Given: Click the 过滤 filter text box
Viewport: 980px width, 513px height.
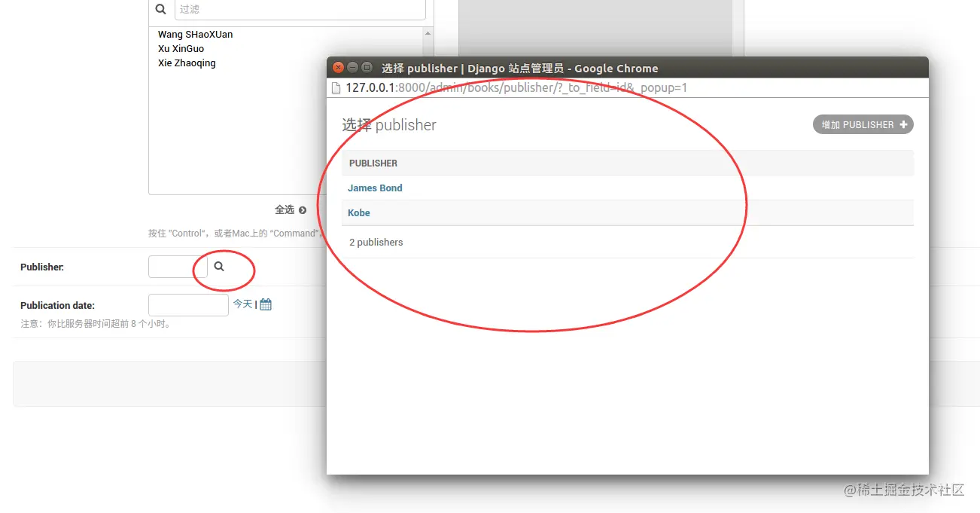Looking at the screenshot, I should [x=300, y=9].
